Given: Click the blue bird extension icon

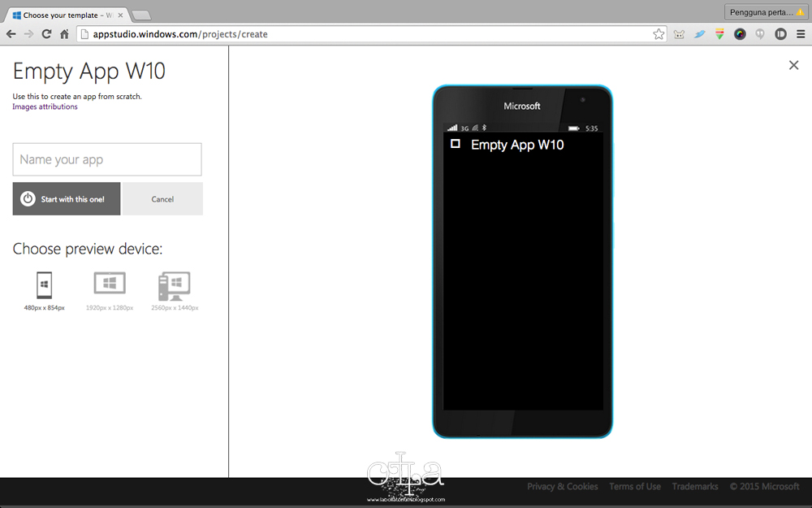Looking at the screenshot, I should point(700,34).
